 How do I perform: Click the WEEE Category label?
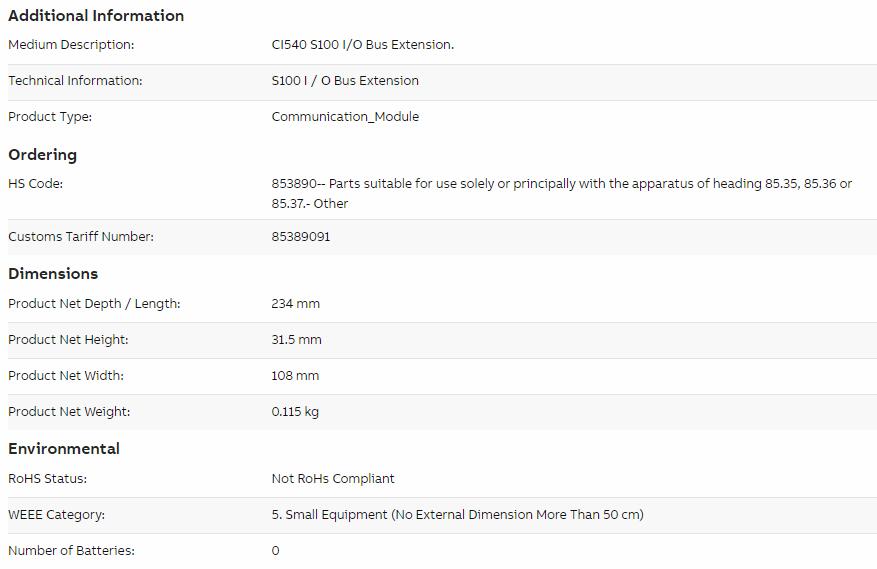point(56,515)
